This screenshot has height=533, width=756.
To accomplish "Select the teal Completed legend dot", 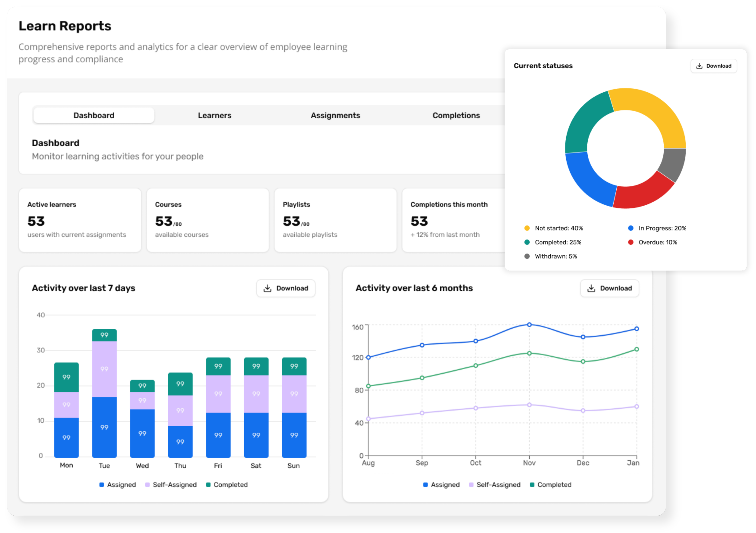I will 527,242.
